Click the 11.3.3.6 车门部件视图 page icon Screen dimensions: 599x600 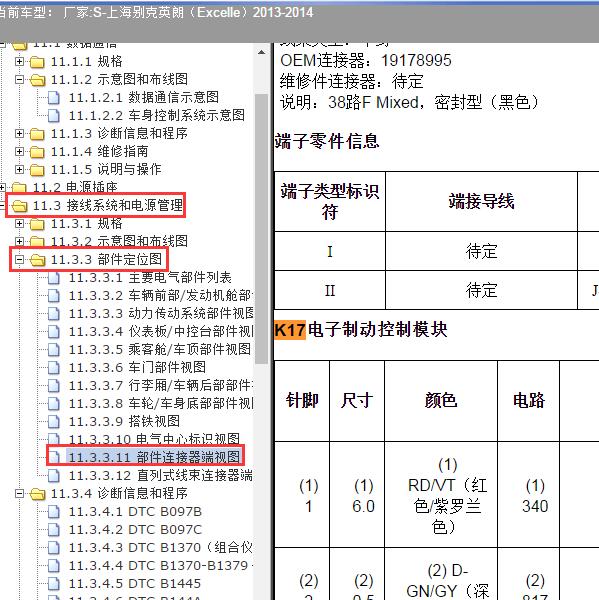pos(54,368)
